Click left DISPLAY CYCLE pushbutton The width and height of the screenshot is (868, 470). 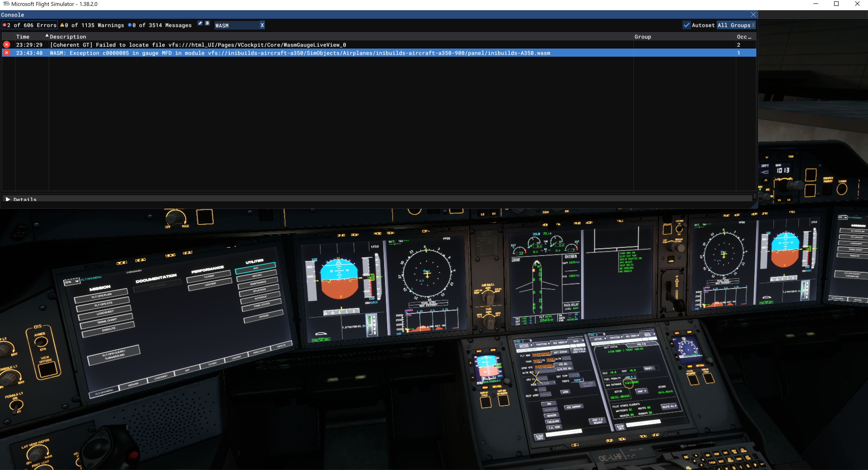(486, 402)
